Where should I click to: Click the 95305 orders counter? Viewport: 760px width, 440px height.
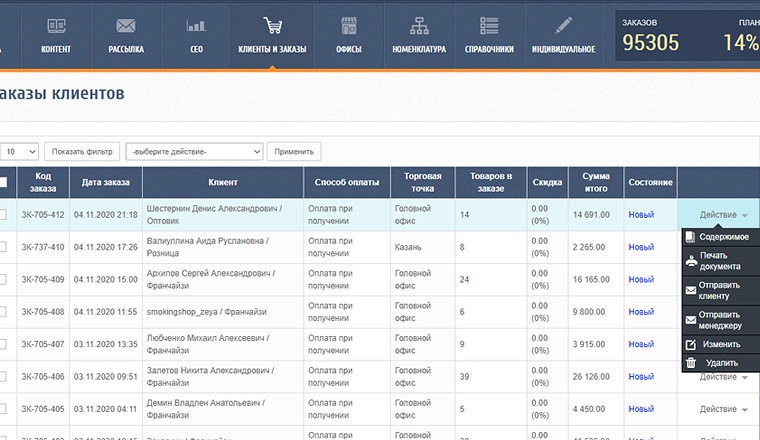tap(650, 43)
